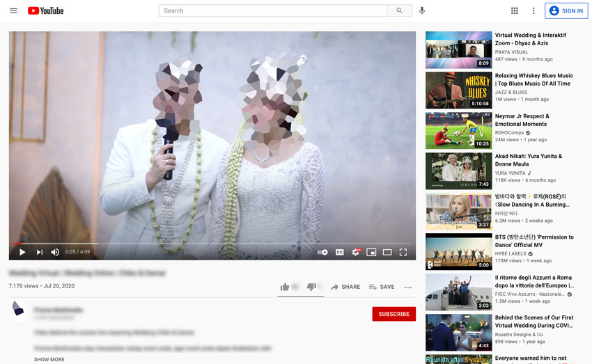
Task: Click the Akad Nikah video thumbnail
Action: coord(459,171)
